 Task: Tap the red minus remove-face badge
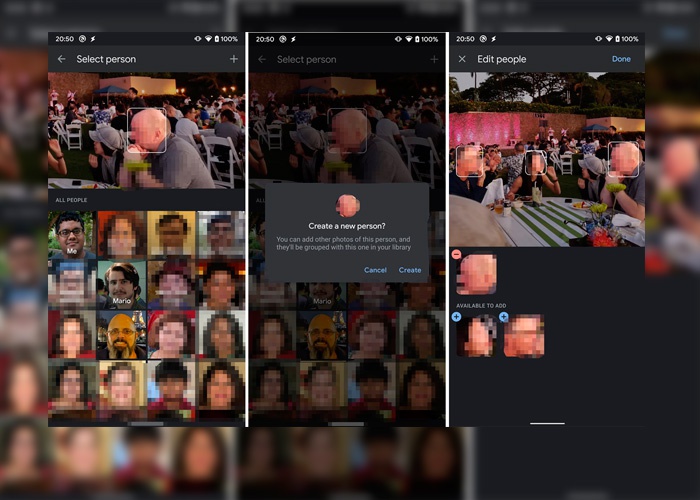pos(456,254)
